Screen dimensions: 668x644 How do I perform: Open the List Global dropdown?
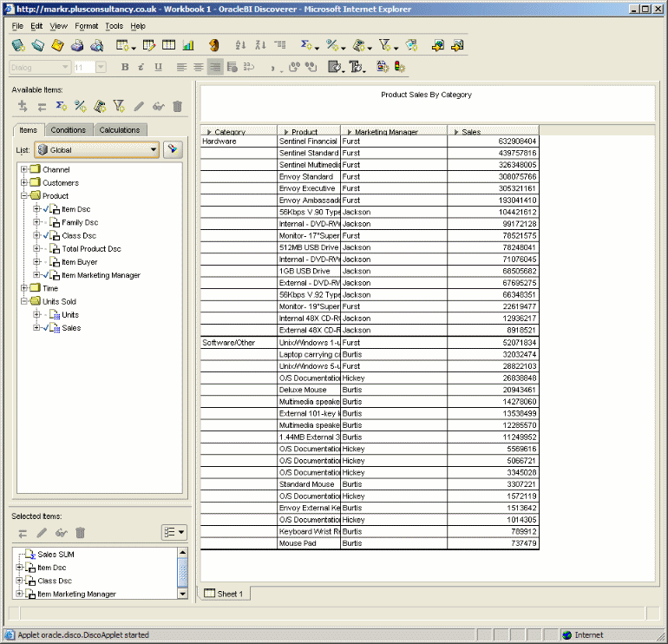(x=154, y=150)
